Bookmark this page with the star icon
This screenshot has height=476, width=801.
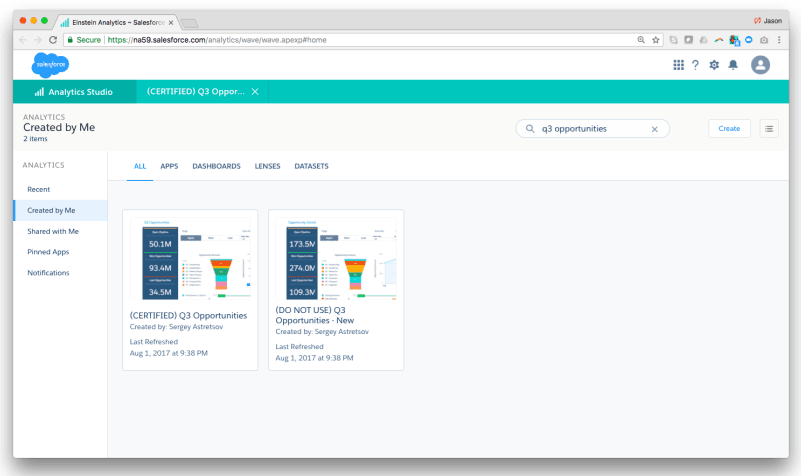[x=656, y=39]
